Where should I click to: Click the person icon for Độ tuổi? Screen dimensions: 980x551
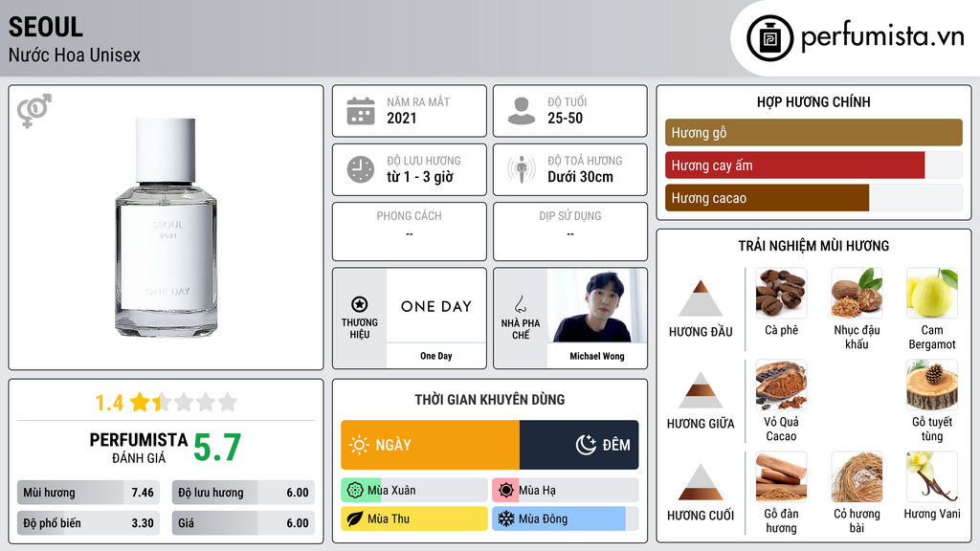522,111
